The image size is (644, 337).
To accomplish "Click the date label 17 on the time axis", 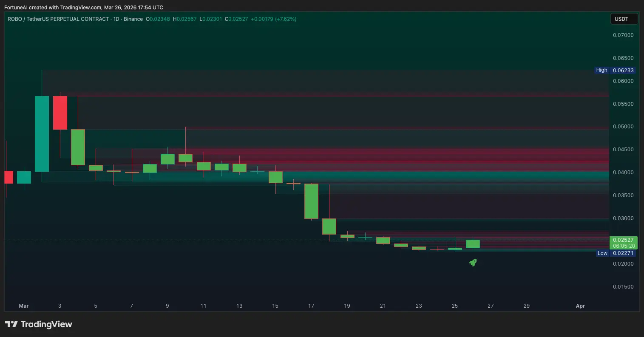I will [x=311, y=306].
